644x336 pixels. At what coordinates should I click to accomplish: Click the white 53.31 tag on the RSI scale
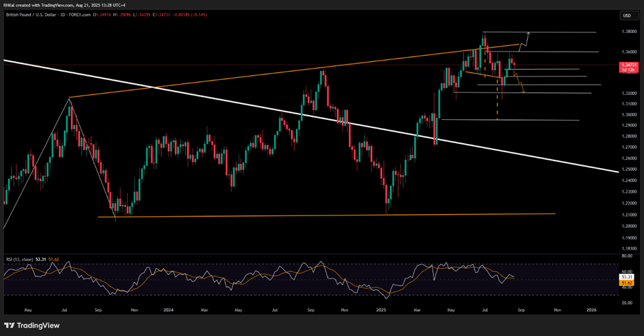click(x=627, y=277)
